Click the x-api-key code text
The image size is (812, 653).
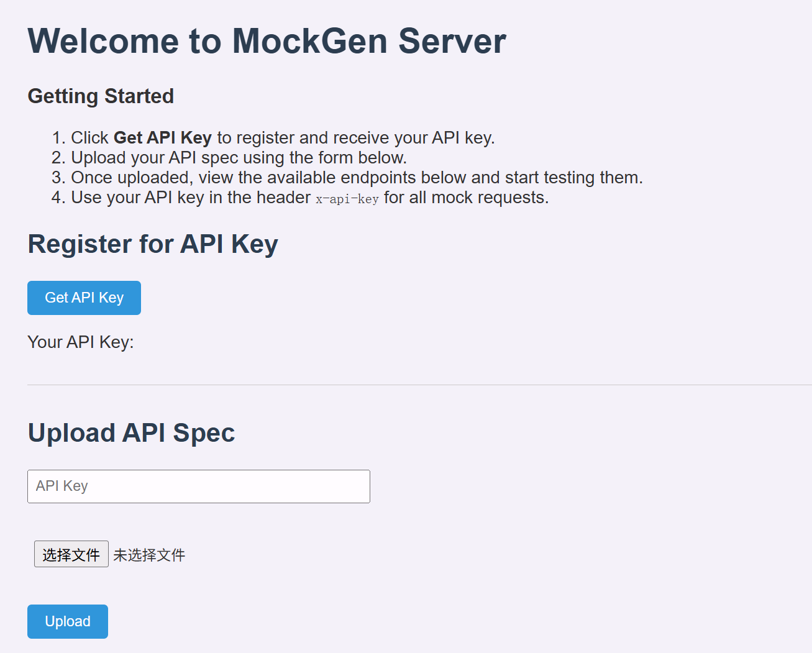[x=347, y=199]
